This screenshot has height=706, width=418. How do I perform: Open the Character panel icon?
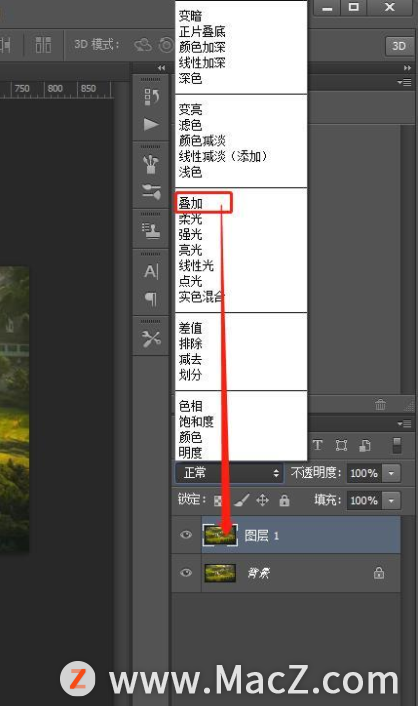[x=151, y=271]
